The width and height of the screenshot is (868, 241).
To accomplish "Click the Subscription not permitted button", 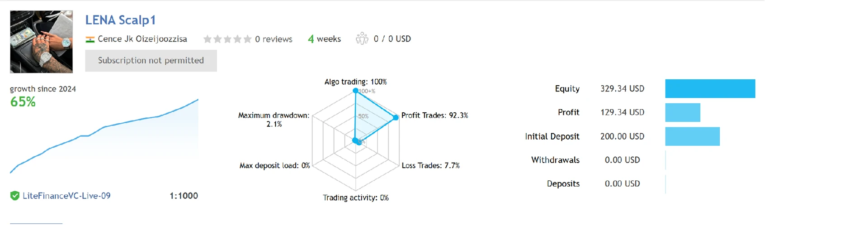I will pos(151,61).
